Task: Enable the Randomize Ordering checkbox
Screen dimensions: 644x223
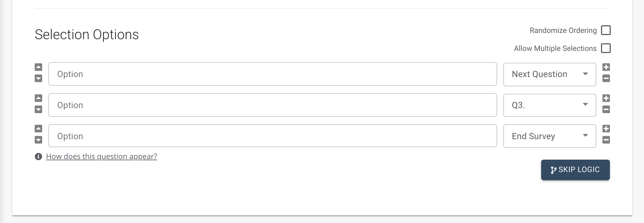Action: [x=606, y=30]
